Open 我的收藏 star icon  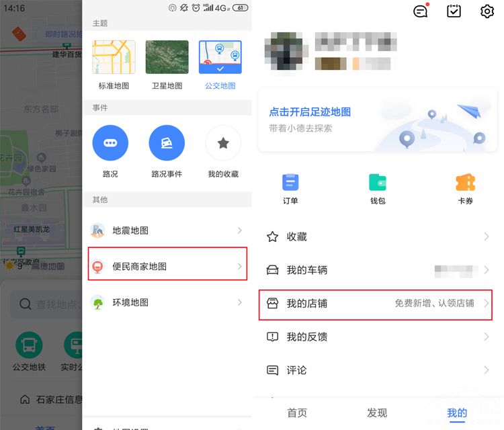223,143
